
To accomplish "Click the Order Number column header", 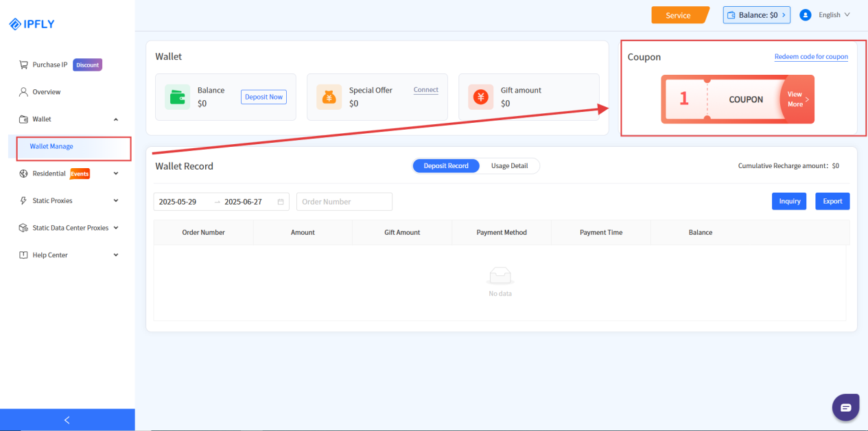I will click(x=203, y=233).
